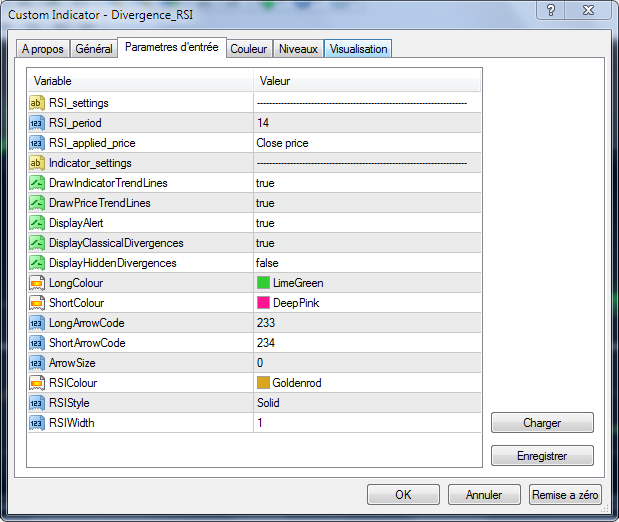Image resolution: width=619 pixels, height=522 pixels.
Task: Select the ab icon beside Indicator_settings
Action: [x=37, y=163]
